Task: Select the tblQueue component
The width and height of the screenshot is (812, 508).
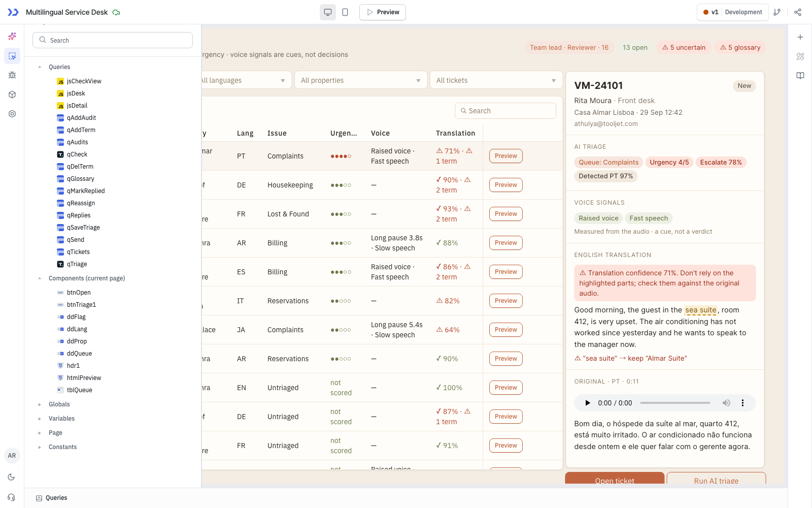Action: click(x=79, y=390)
